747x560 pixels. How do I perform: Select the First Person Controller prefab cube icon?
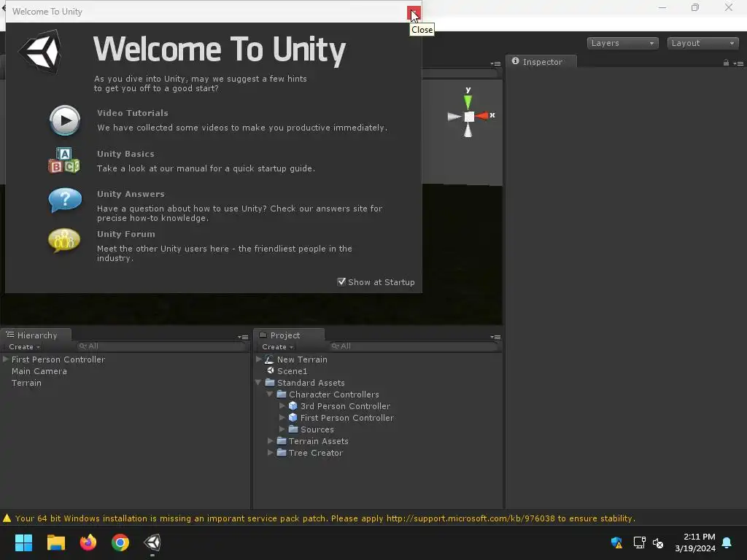[293, 418]
